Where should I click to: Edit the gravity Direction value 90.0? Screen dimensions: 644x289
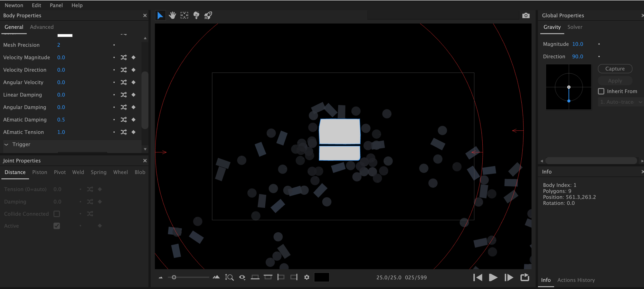pyautogui.click(x=578, y=57)
